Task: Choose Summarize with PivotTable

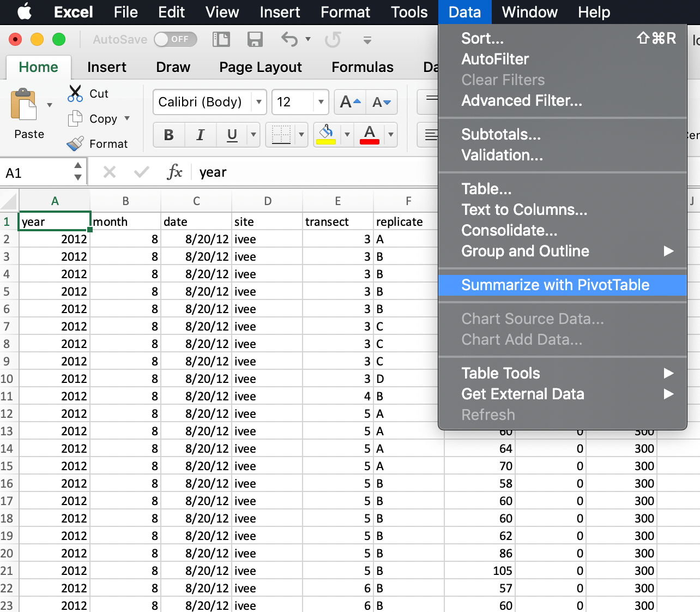Action: [556, 285]
